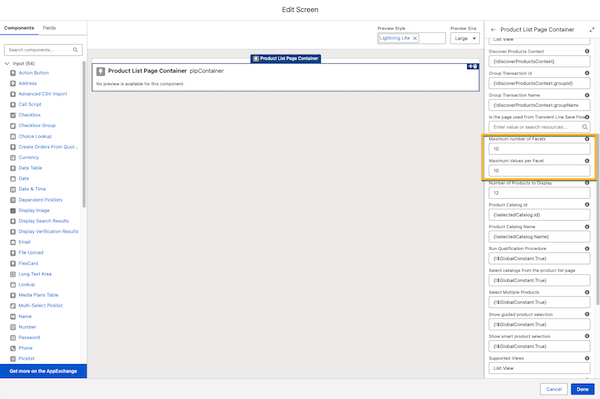Click the Display Image component icon
Screen dimensions: 600x399
click(x=13, y=211)
